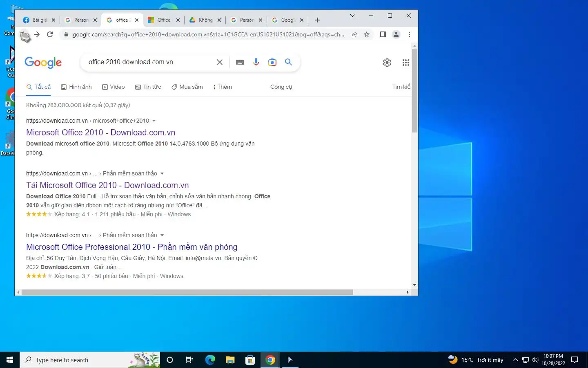The width and height of the screenshot is (588, 368).
Task: Open File Explorer from taskbar
Action: [230, 360]
